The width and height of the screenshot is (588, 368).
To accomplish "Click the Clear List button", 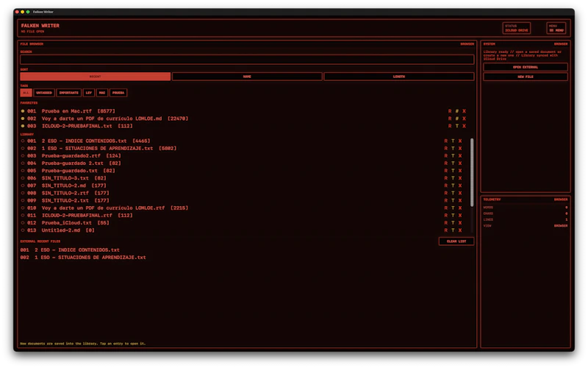I will pyautogui.click(x=456, y=241).
